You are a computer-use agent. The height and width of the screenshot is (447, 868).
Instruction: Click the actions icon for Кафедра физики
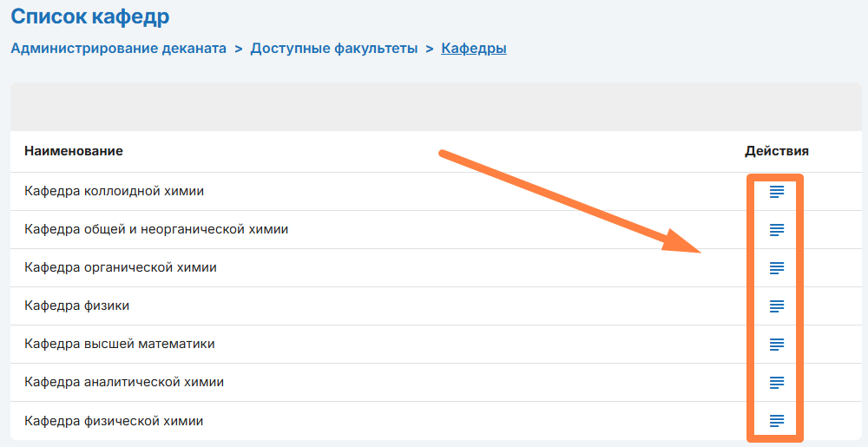(x=777, y=306)
